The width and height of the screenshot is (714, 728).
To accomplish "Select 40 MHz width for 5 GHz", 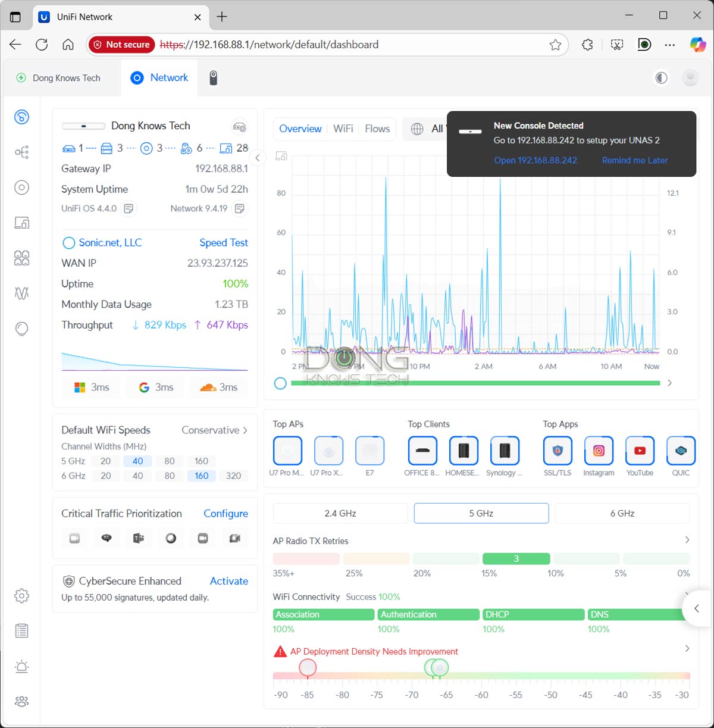I will pos(137,461).
